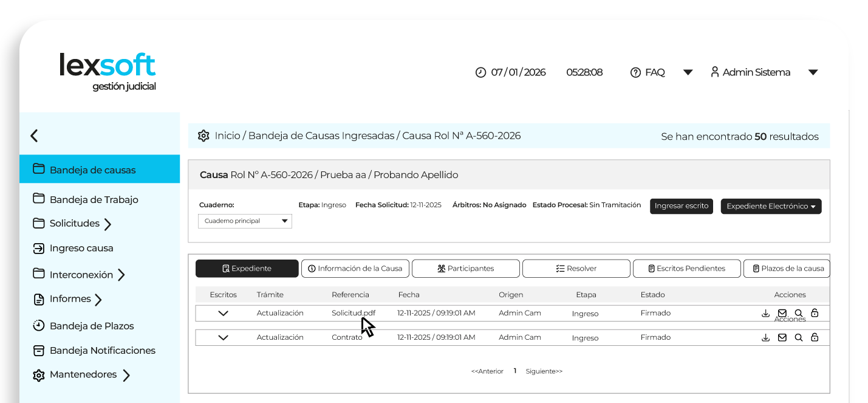
Task: Click download icon in Solicitud.pdf row
Action: [765, 313]
